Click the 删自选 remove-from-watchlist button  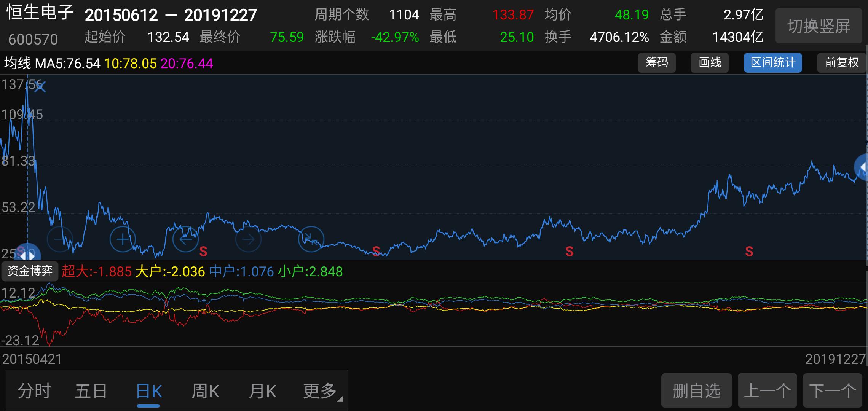[696, 391]
